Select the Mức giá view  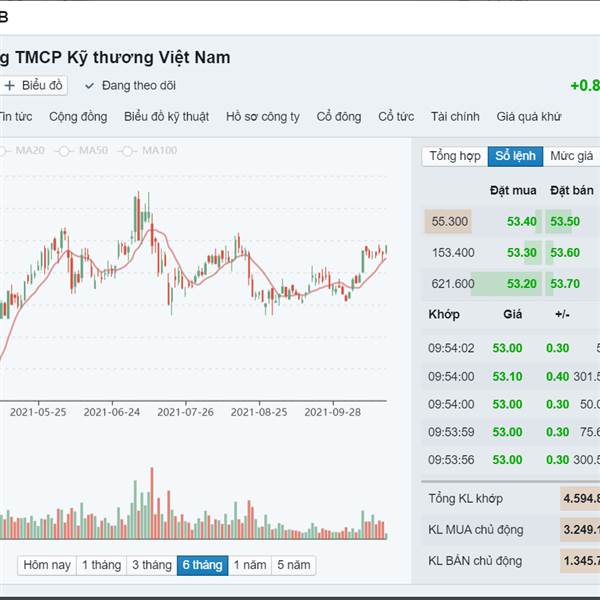[571, 156]
